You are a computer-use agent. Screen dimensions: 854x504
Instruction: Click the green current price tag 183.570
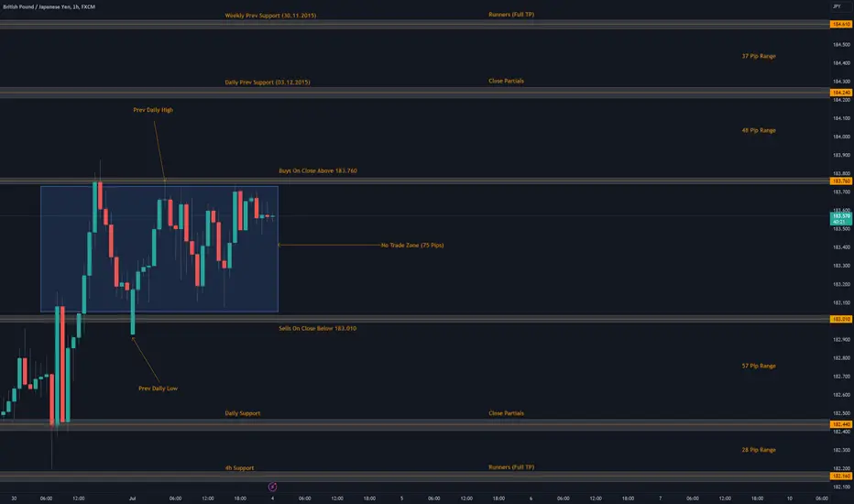coord(841,218)
